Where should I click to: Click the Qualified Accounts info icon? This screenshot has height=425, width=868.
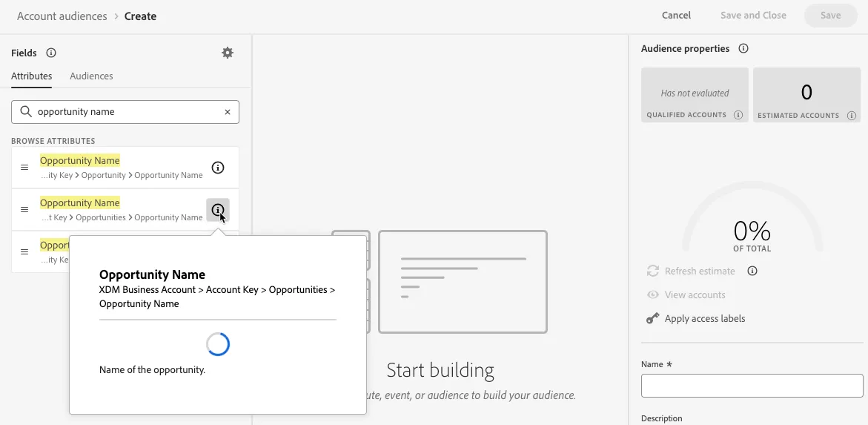(x=738, y=115)
